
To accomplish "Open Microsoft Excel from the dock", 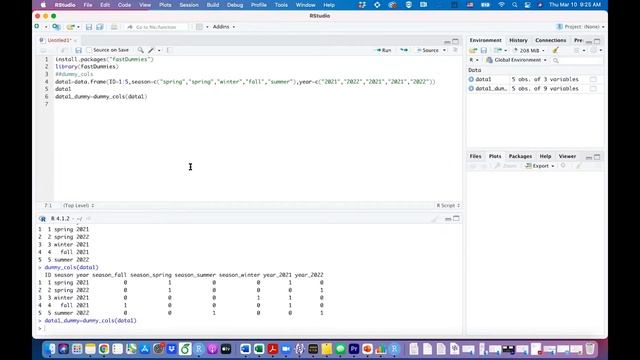I will tap(259, 349).
